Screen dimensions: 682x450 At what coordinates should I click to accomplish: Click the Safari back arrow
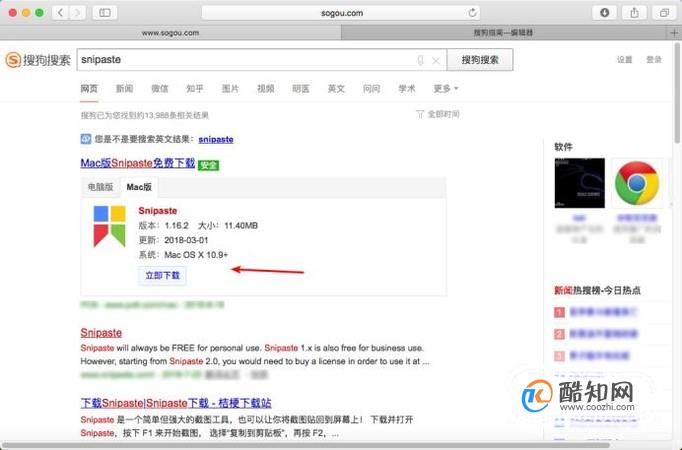pyautogui.click(x=60, y=13)
